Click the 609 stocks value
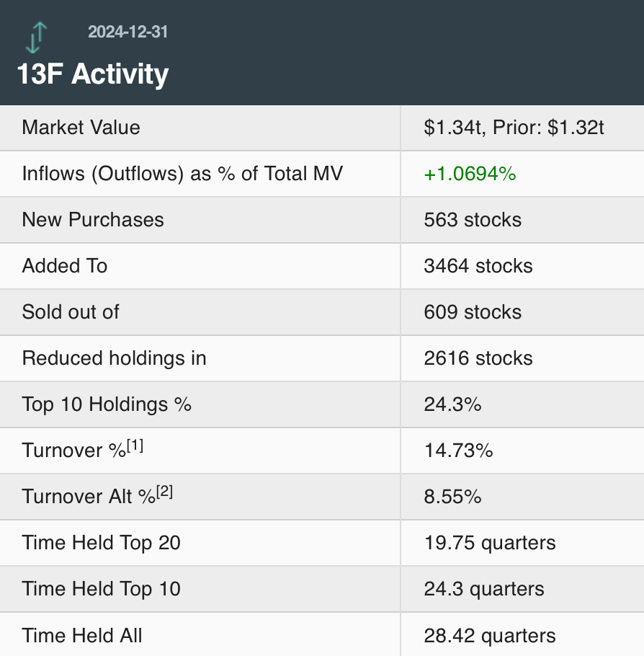Screen dimensions: 644x656 coord(473,312)
